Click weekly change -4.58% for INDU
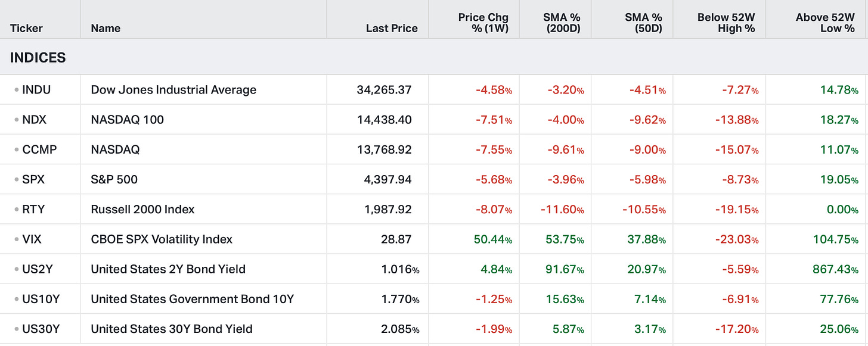868x346 pixels. (x=494, y=90)
